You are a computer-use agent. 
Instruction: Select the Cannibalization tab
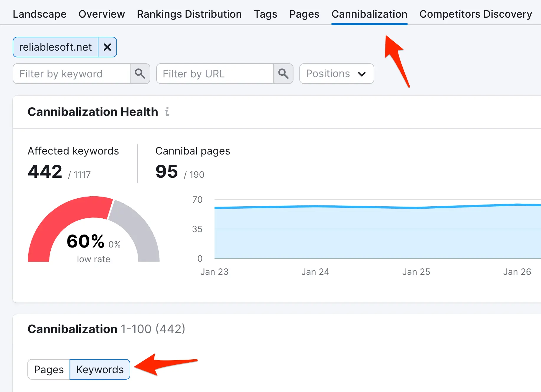point(369,14)
